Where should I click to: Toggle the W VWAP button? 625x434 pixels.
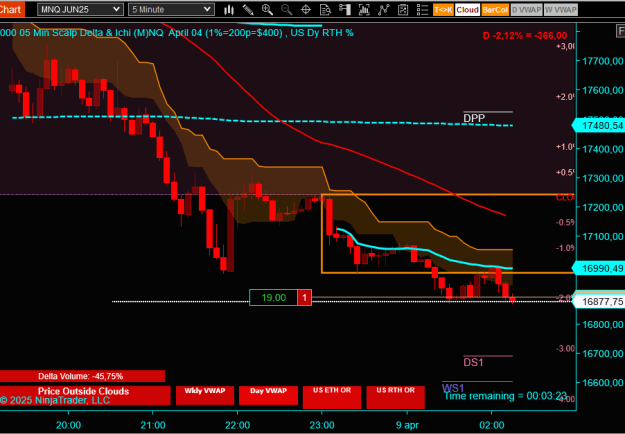(560, 10)
